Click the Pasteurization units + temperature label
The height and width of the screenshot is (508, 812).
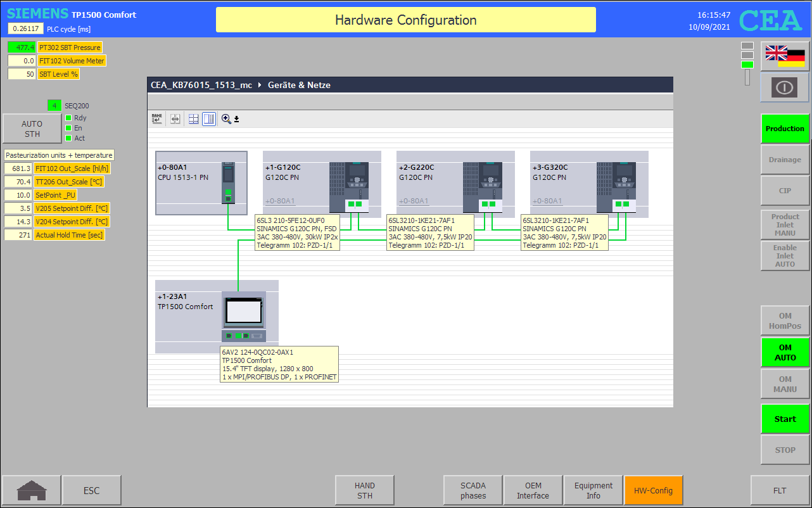(x=59, y=155)
